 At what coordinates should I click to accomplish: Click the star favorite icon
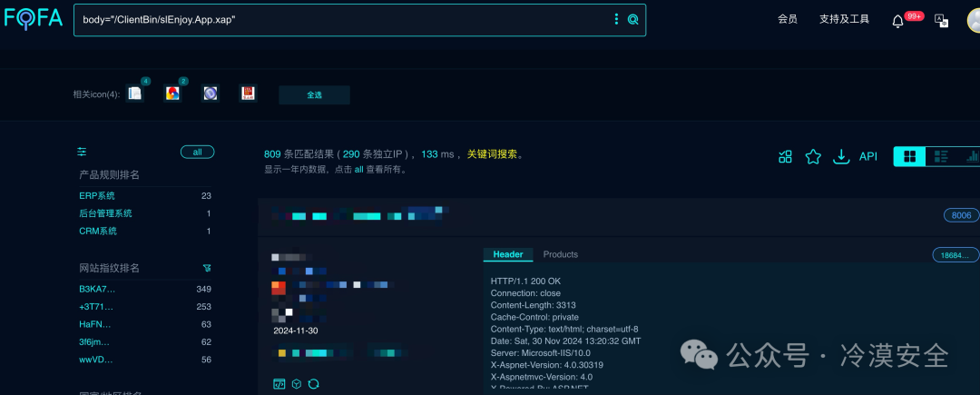tap(813, 157)
